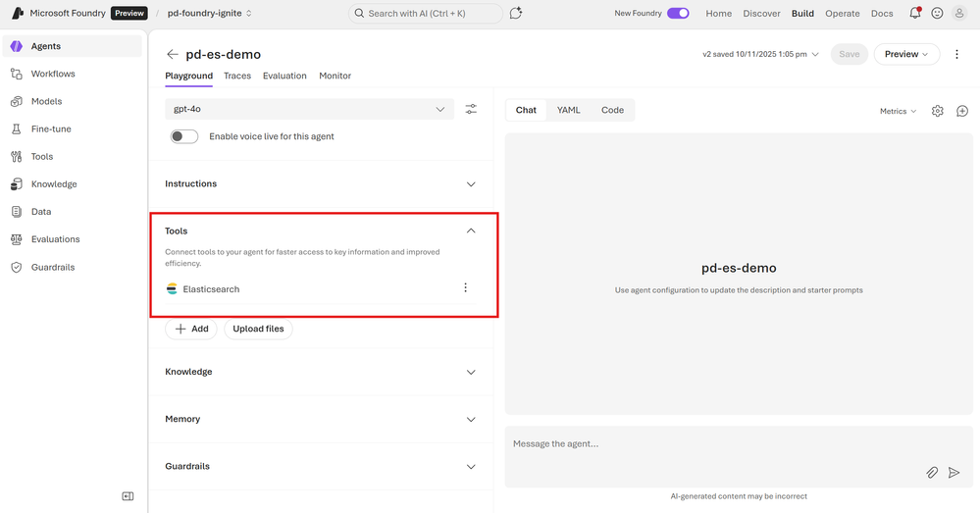Image resolution: width=980 pixels, height=513 pixels.
Task: Start a new chat with plus icon
Action: [962, 111]
